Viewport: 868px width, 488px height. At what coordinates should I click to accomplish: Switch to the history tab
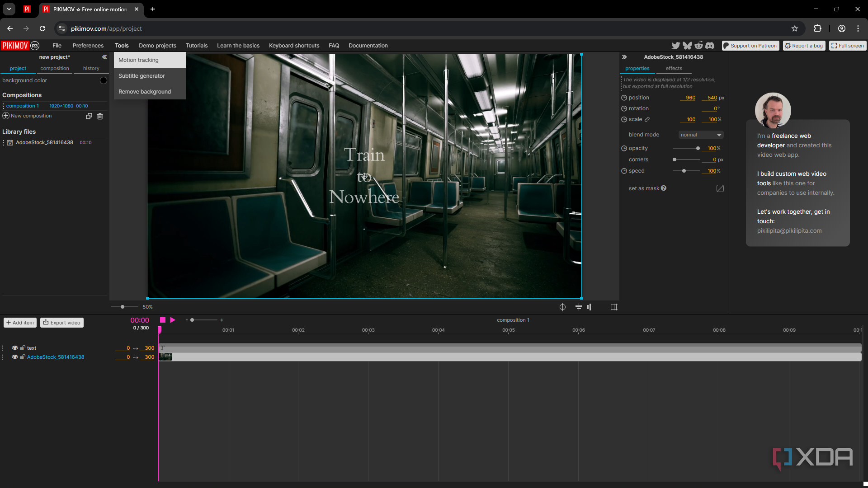91,69
